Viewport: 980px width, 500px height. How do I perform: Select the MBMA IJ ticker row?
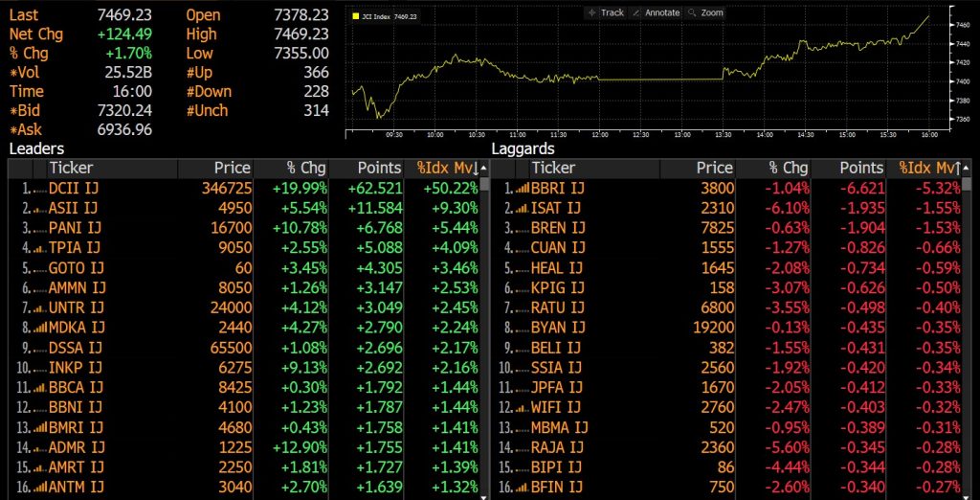(727, 428)
